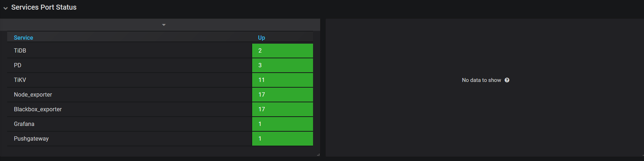Select the Node_exporter service cell

(x=33, y=94)
